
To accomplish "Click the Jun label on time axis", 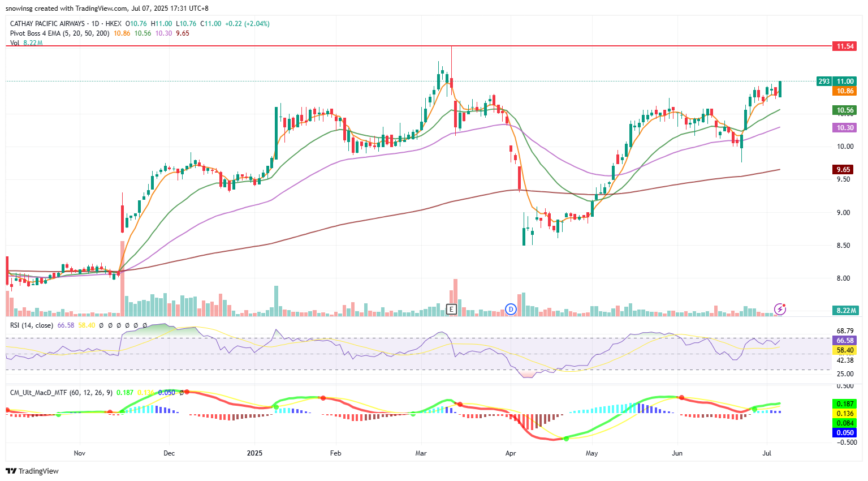I will coord(677,453).
